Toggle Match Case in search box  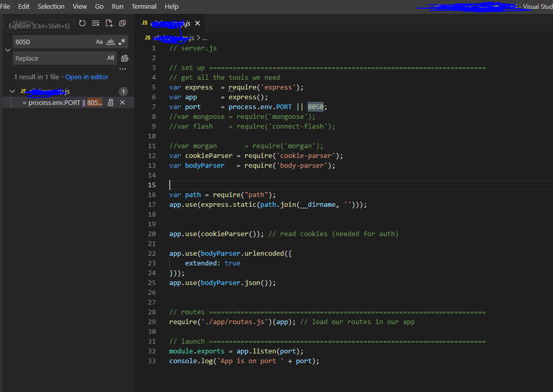[99, 42]
